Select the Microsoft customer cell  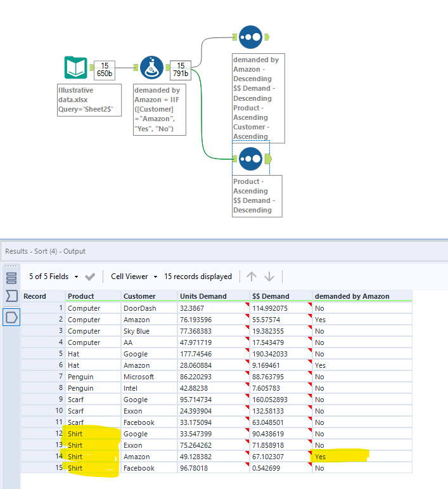(149, 377)
